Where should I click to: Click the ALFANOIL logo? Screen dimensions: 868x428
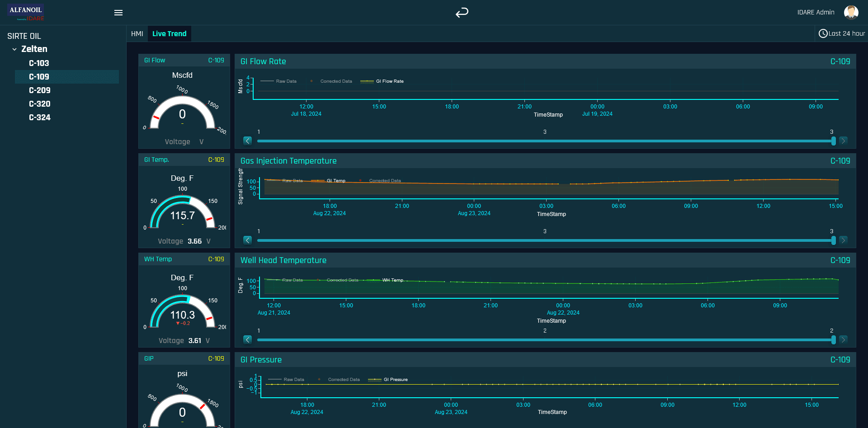point(26,12)
